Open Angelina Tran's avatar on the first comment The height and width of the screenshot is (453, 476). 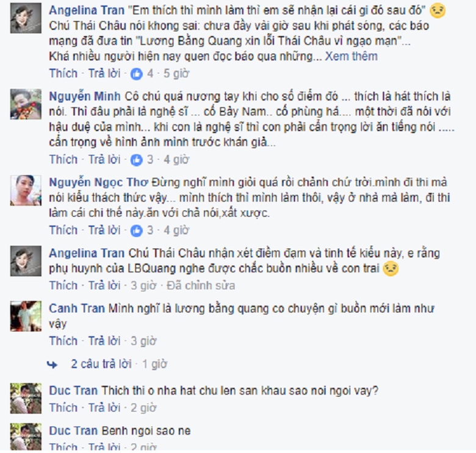tap(26, 18)
